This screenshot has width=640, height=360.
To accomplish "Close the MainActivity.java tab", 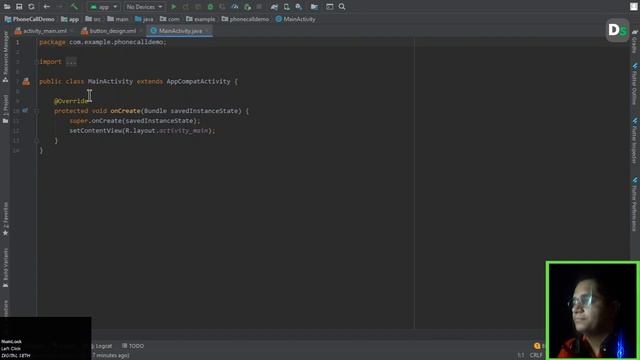I will tap(207, 31).
